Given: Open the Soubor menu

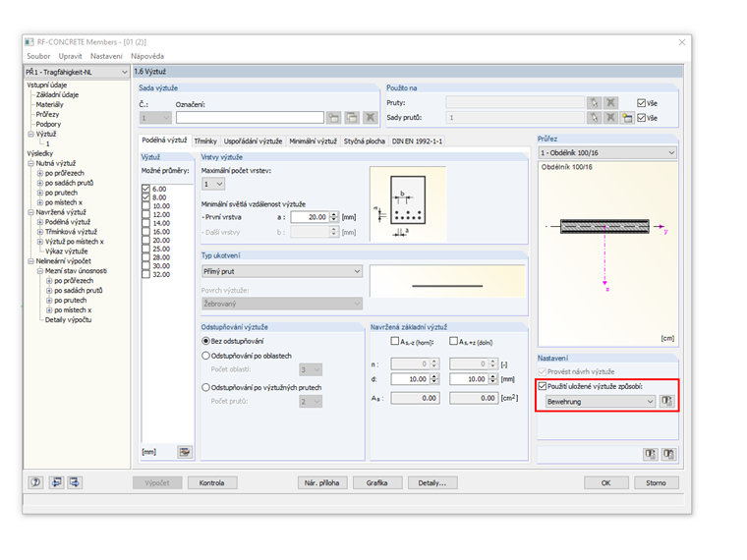Looking at the screenshot, I should point(38,56).
